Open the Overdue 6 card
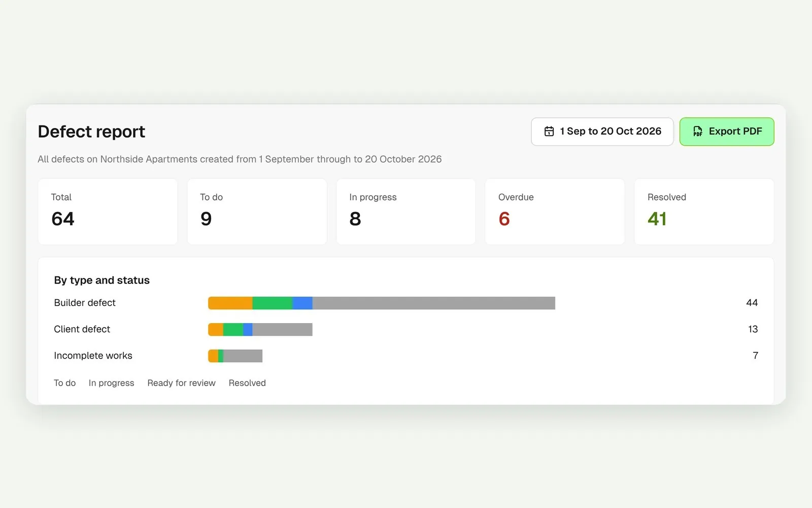The width and height of the screenshot is (812, 508). coord(555,212)
